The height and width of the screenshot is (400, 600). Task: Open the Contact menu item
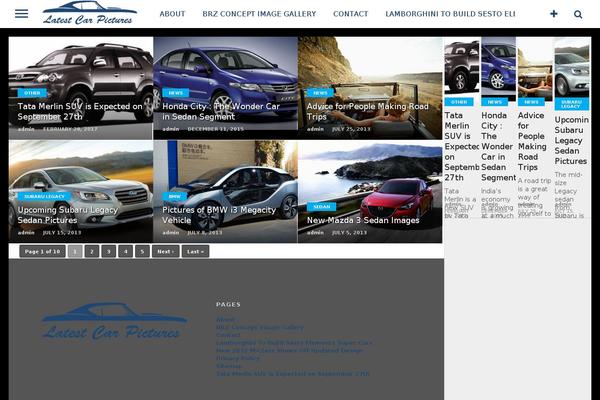tap(351, 14)
